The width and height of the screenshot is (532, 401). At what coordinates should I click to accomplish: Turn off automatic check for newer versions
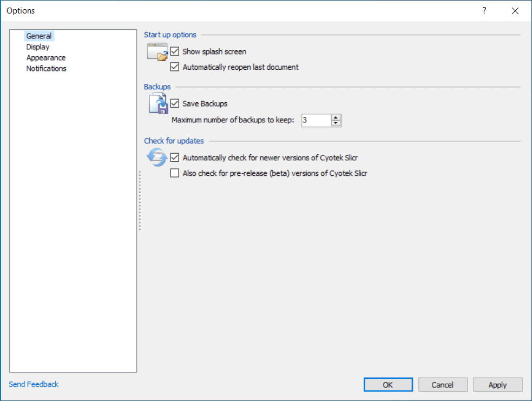click(x=175, y=158)
